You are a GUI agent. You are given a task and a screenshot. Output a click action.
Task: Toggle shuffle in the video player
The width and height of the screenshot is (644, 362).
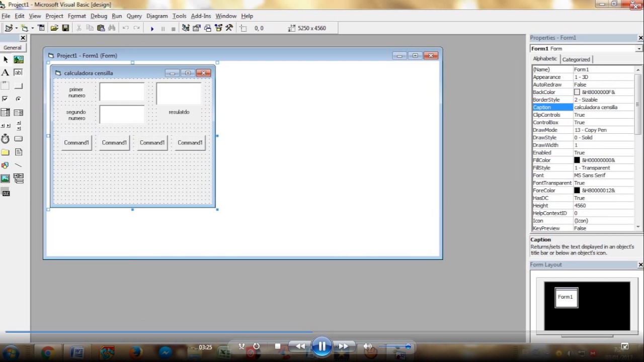242,346
